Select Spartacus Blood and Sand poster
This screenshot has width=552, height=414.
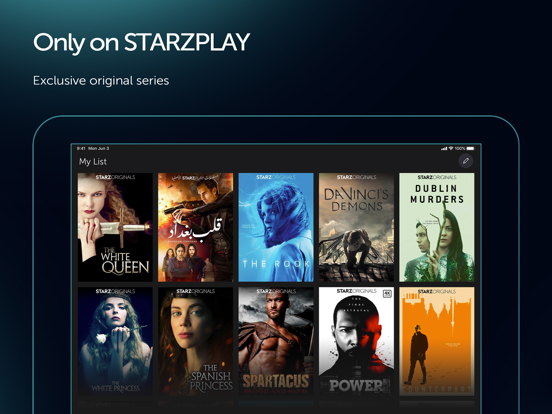276,341
